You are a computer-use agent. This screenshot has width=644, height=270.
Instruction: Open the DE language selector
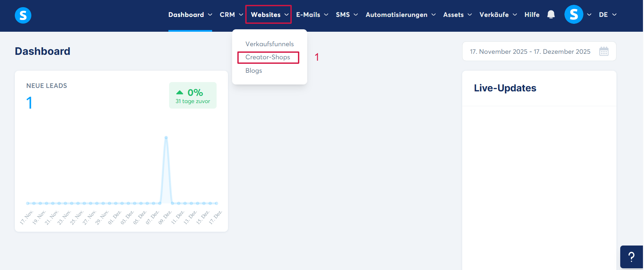(x=607, y=14)
